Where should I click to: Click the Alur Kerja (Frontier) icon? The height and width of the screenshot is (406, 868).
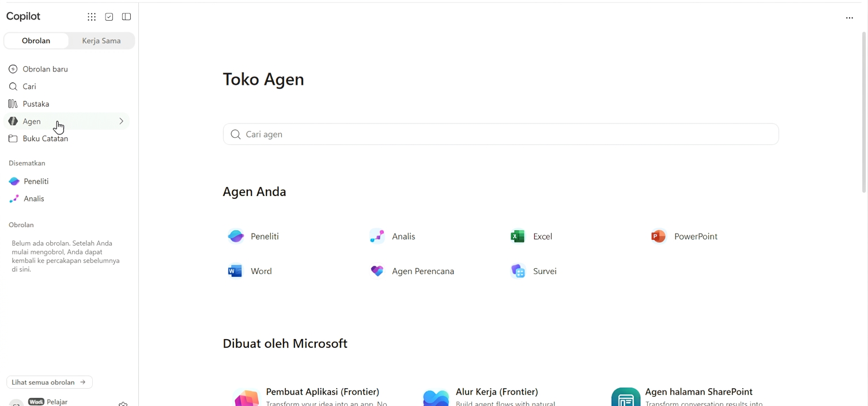[x=436, y=397]
